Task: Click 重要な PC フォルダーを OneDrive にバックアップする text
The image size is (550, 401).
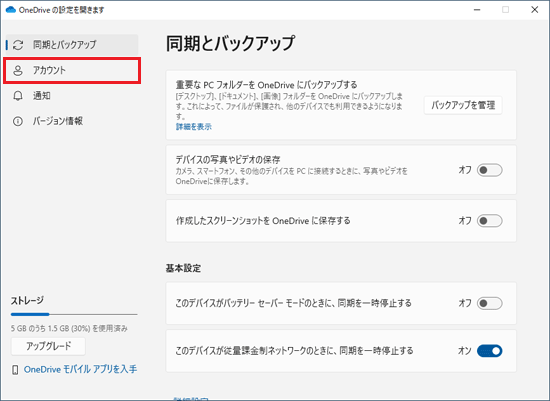Action: pos(266,85)
